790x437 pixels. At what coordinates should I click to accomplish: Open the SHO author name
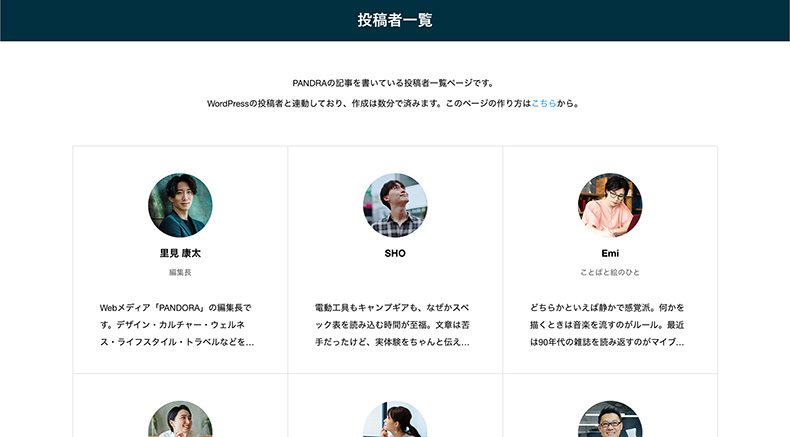[395, 253]
